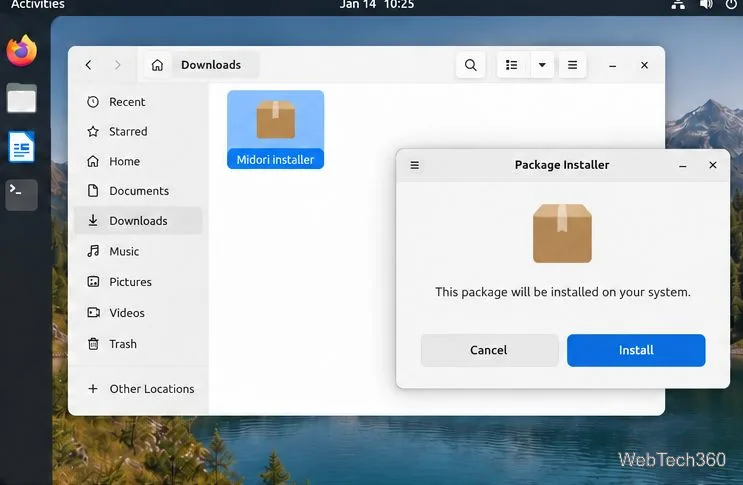The height and width of the screenshot is (485, 743).
Task: Click Downloads in the path bar
Action: pos(211,65)
